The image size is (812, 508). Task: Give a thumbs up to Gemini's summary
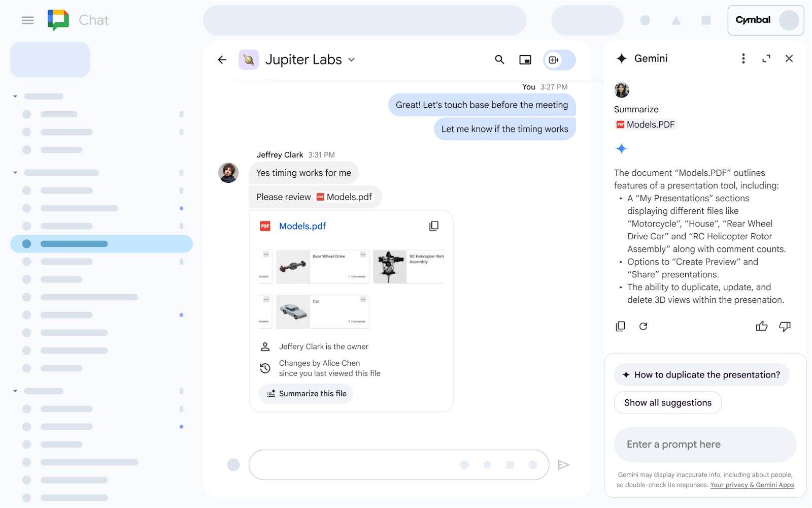(x=762, y=326)
